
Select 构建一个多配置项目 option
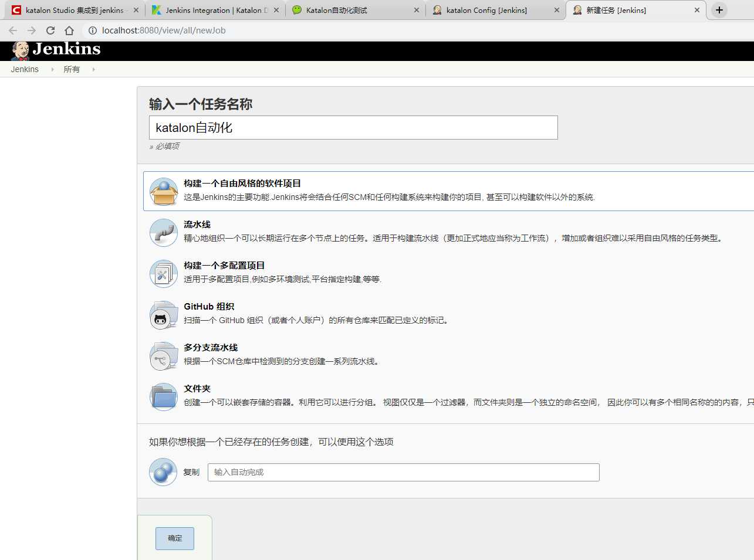click(x=224, y=266)
